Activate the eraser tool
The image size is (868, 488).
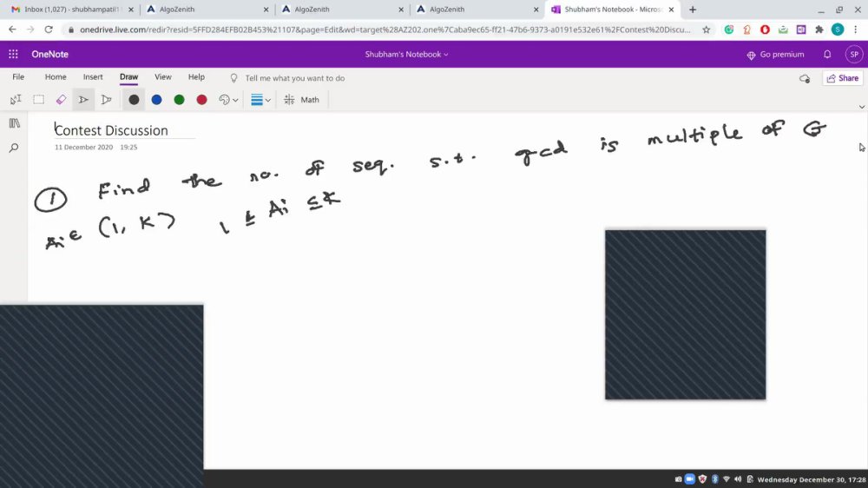(x=61, y=100)
